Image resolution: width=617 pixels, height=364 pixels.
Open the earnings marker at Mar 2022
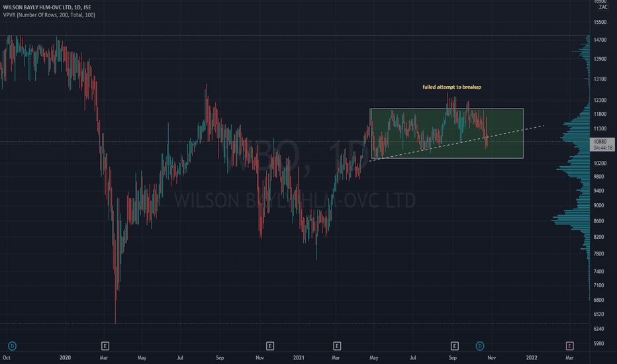pyautogui.click(x=569, y=346)
